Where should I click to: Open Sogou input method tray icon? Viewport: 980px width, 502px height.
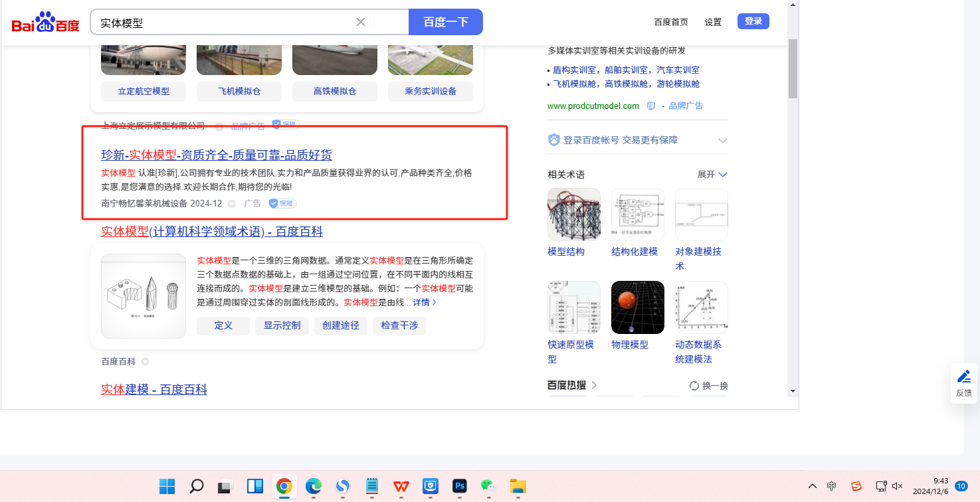856,486
